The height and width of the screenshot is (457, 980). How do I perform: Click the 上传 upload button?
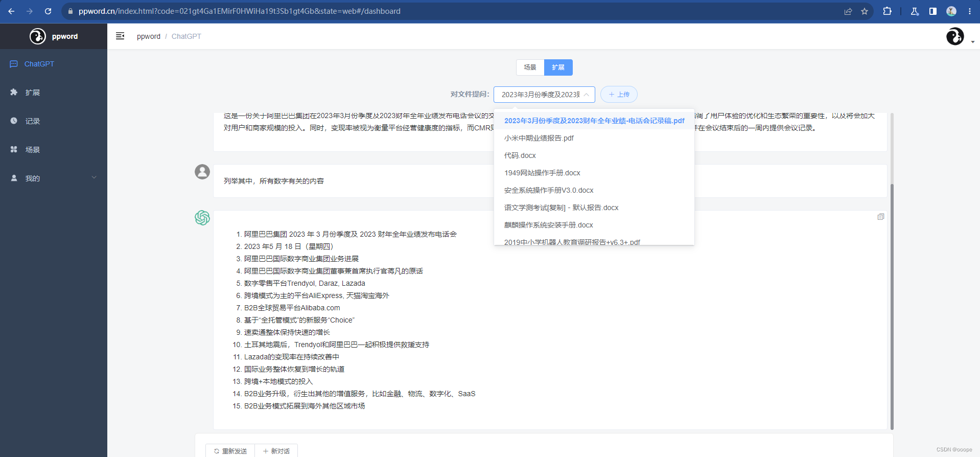coord(619,95)
